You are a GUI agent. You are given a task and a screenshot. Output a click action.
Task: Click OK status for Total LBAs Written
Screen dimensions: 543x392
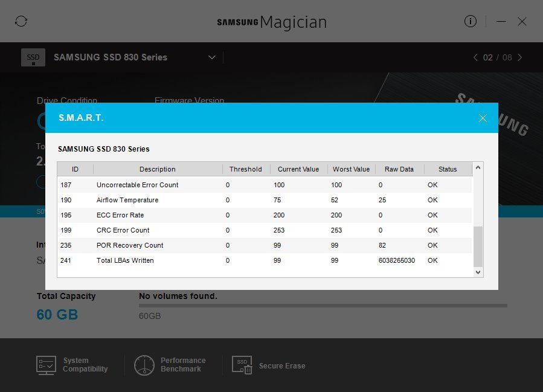point(432,260)
